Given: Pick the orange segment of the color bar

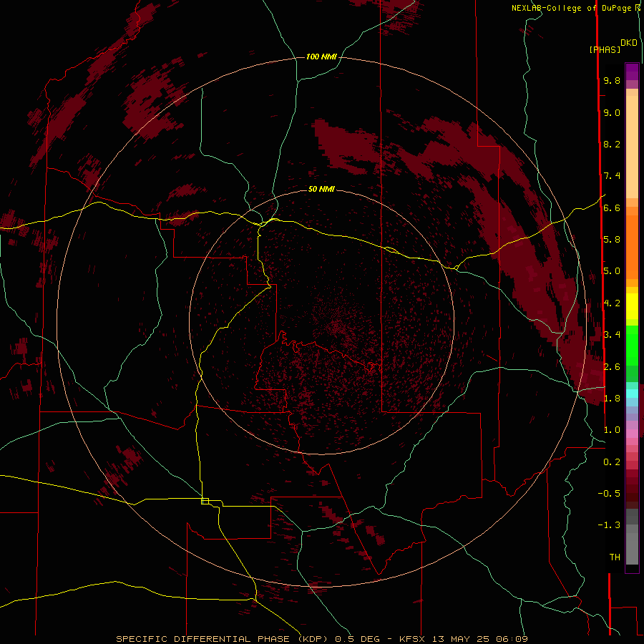Looking at the screenshot, I should 632,246.
